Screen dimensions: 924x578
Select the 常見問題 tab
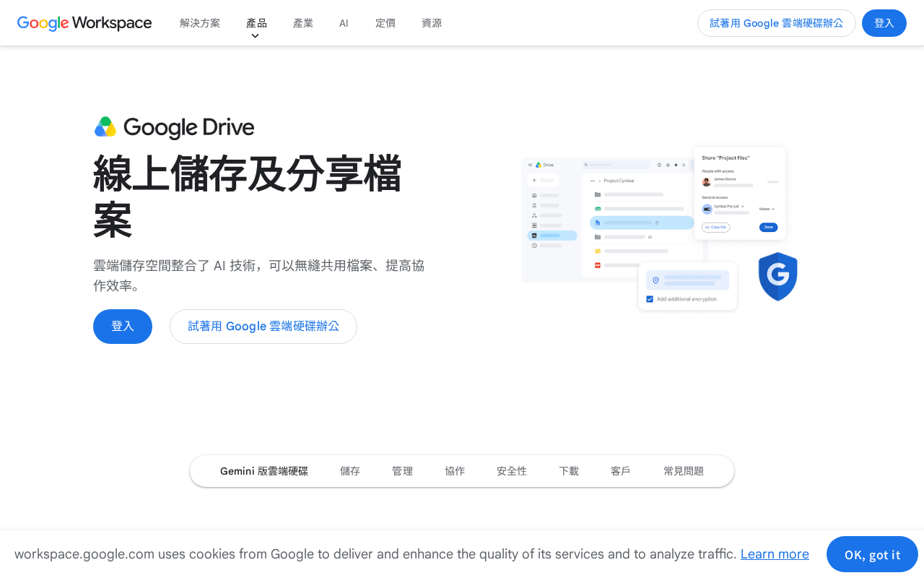click(x=684, y=471)
